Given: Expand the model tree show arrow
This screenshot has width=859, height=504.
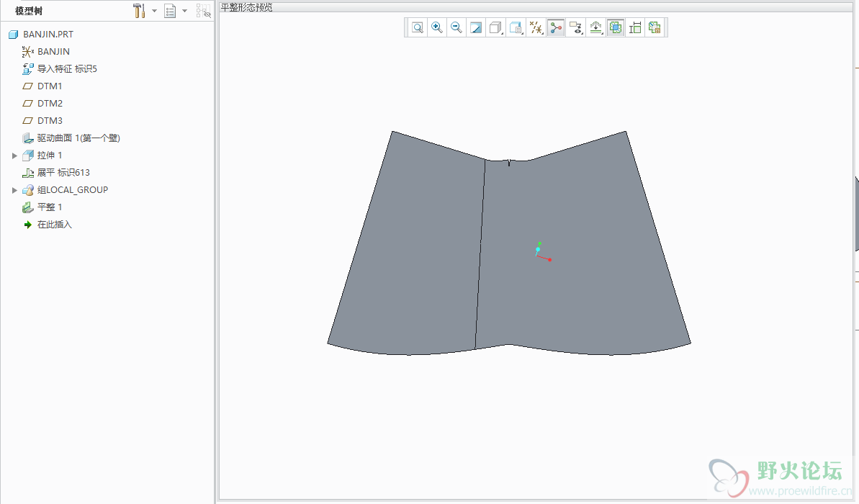Looking at the screenshot, I should point(184,11).
